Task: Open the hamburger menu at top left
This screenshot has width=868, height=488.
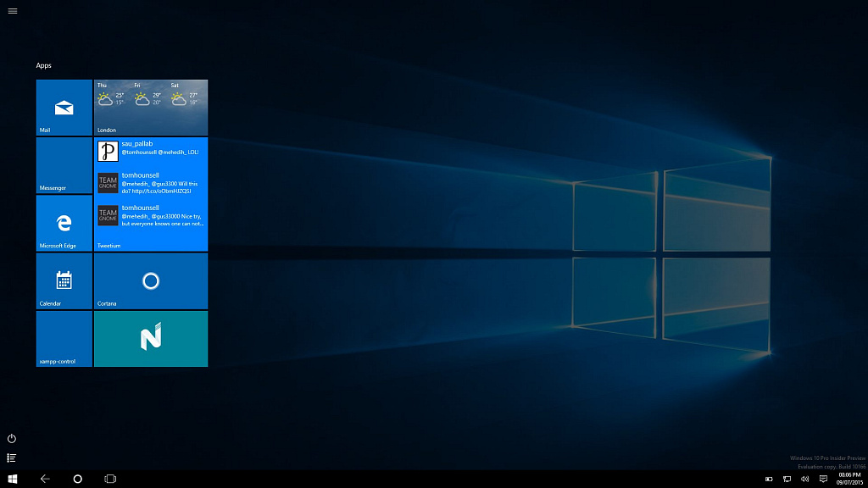Action: [13, 11]
